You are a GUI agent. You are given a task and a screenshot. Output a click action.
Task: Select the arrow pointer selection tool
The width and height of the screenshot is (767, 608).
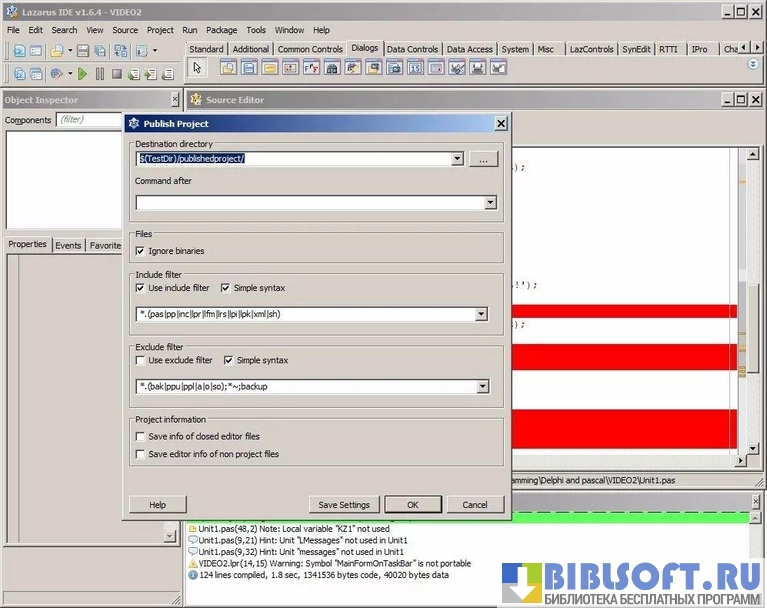(197, 68)
